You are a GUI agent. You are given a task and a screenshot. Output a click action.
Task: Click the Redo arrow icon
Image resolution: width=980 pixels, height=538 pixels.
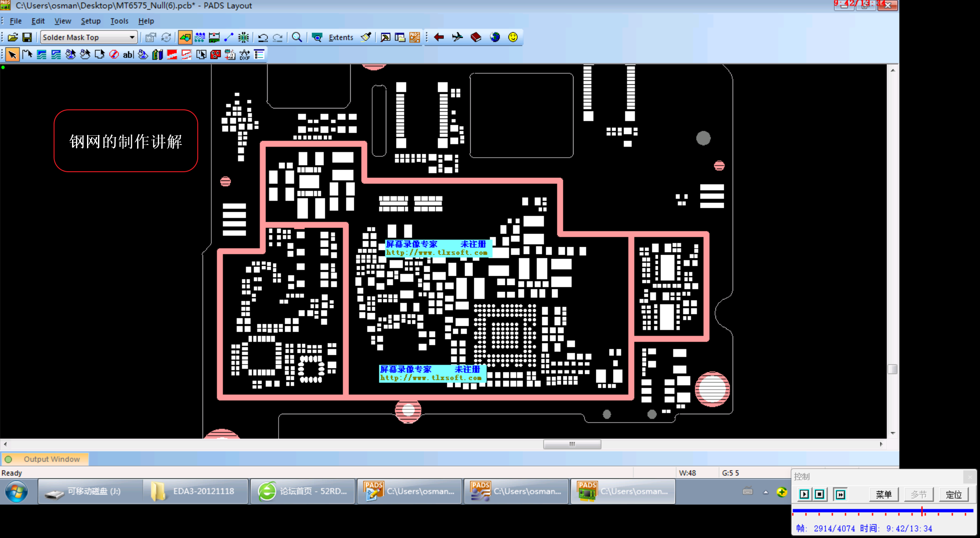277,37
